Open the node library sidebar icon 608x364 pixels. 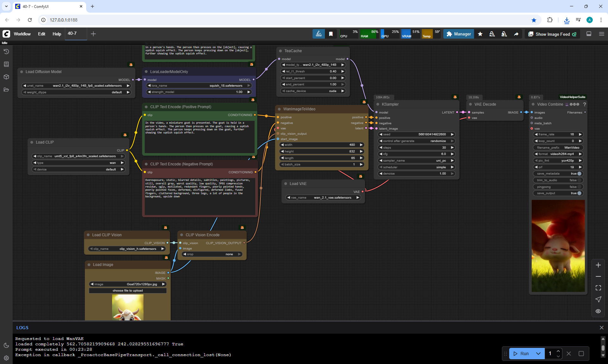(6, 64)
